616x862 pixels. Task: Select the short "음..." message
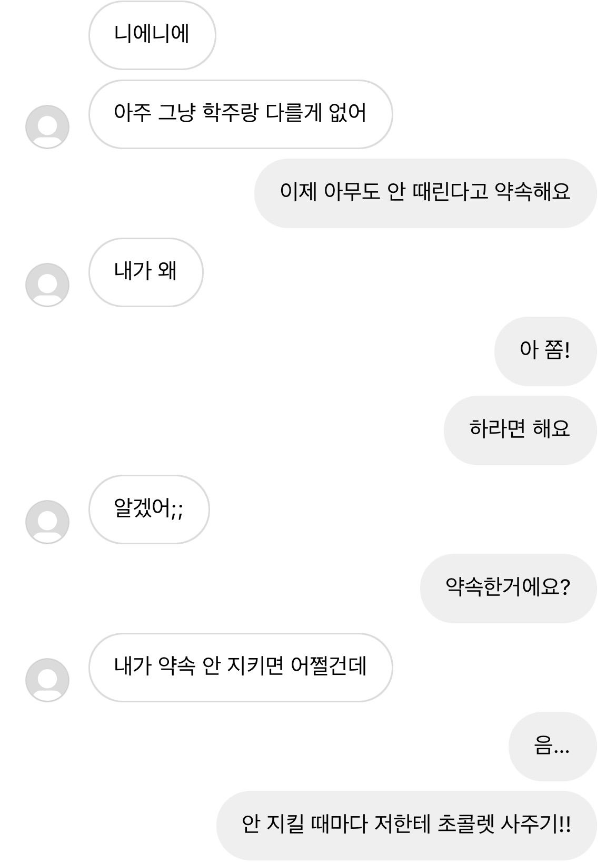552,747
